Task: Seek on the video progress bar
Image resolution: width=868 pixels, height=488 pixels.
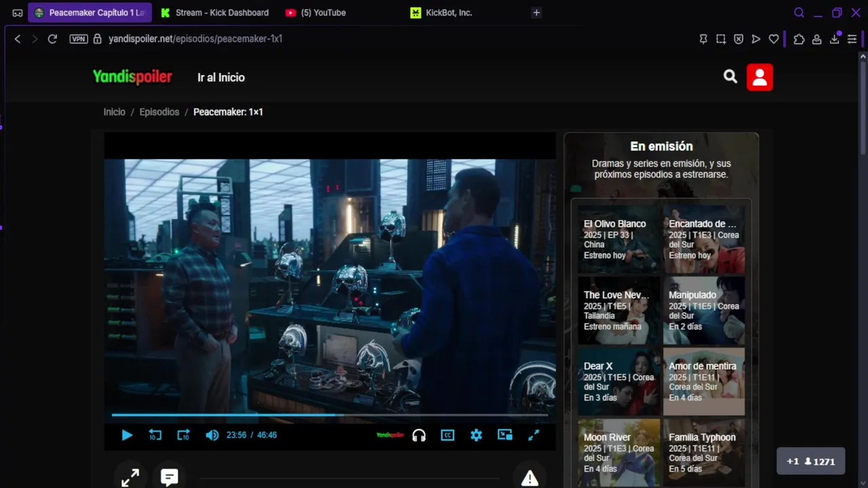Action: (330, 414)
